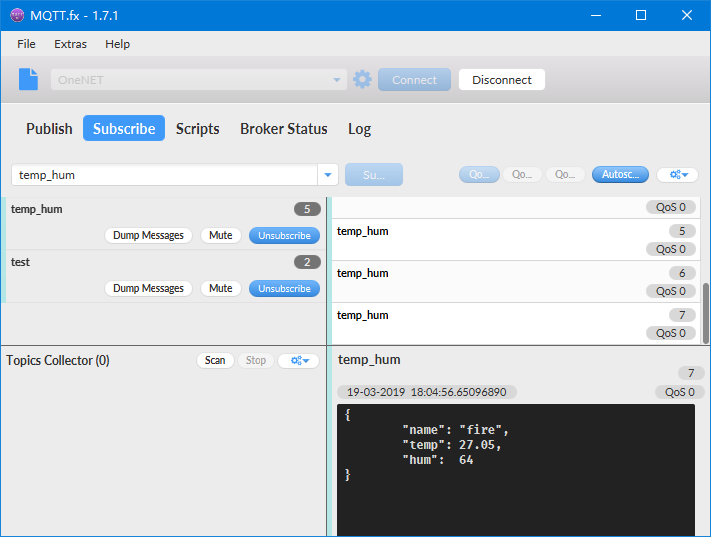Open the Extras menu

(x=70, y=44)
